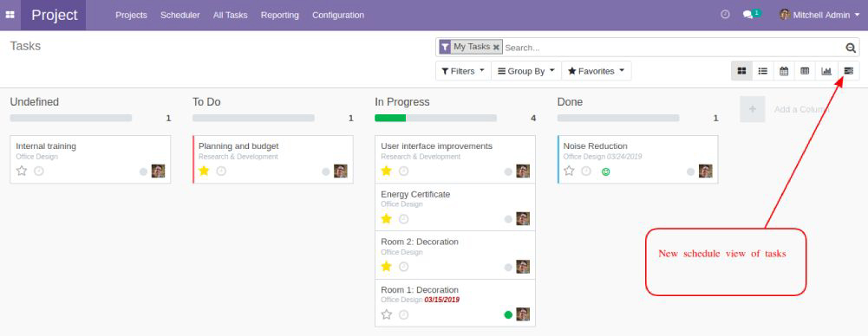Expand the Group By dropdown

coord(526,71)
